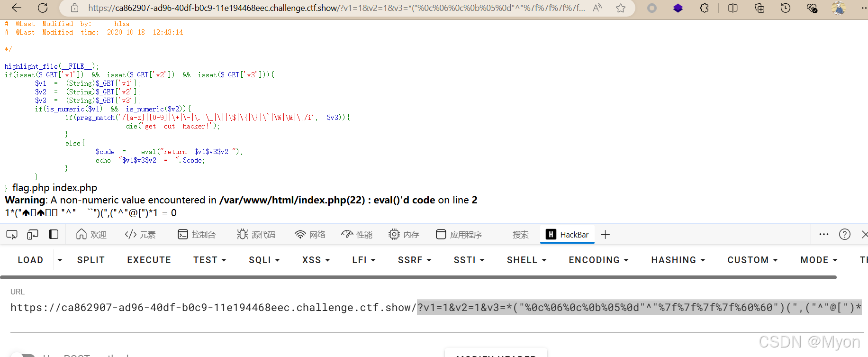868x357 pixels.
Task: Add new DevTools tab with plus icon
Action: (x=605, y=235)
